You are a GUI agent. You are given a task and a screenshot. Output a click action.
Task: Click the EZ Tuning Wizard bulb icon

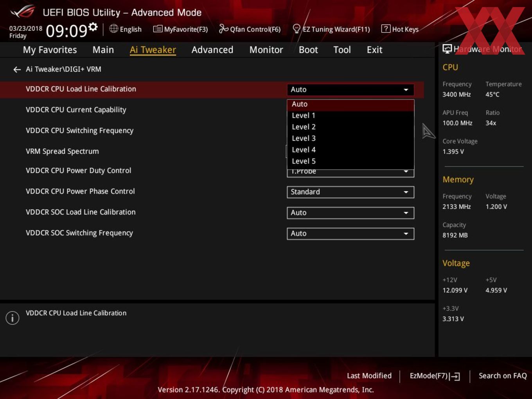[x=297, y=29]
